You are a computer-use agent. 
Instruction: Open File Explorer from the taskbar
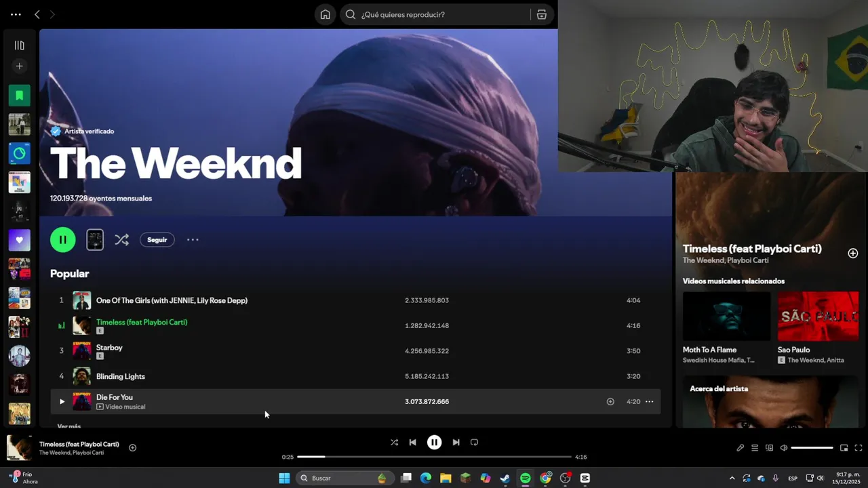[x=446, y=478]
